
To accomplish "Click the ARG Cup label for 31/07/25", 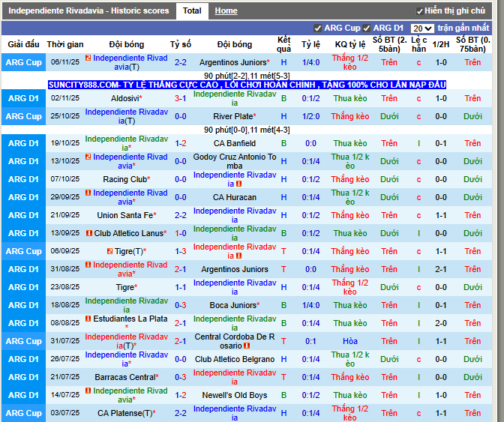I will coord(23,341).
